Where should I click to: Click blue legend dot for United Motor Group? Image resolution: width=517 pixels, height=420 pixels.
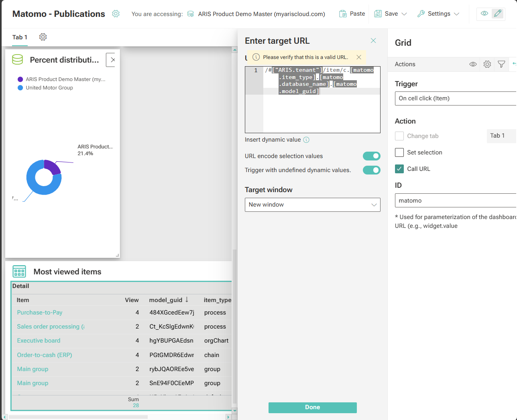[20, 88]
